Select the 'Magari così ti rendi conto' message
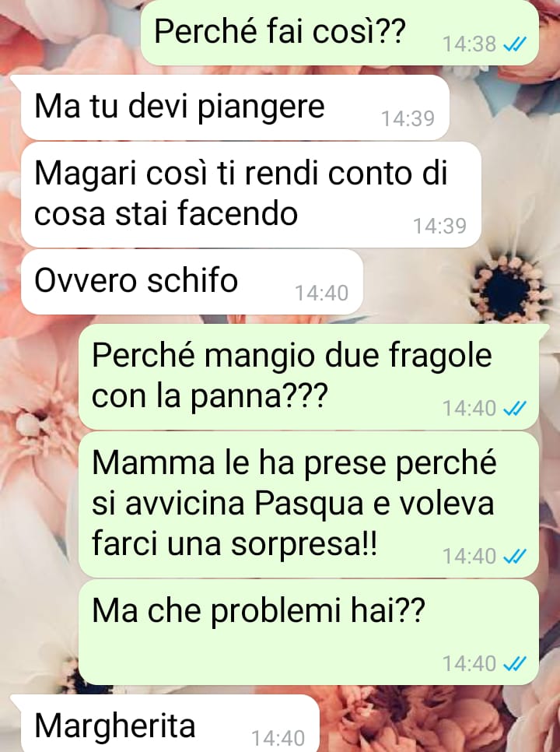 pos(250,195)
